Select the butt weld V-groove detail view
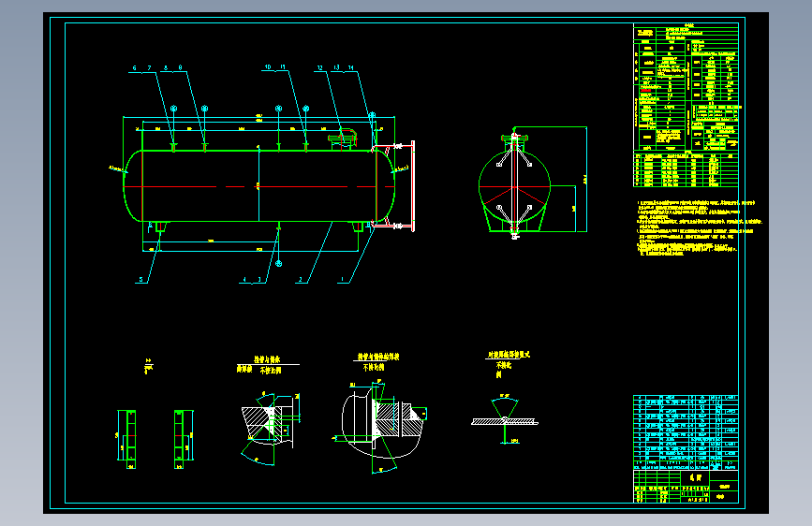Screen dimensions: 812x526 pos(505,419)
